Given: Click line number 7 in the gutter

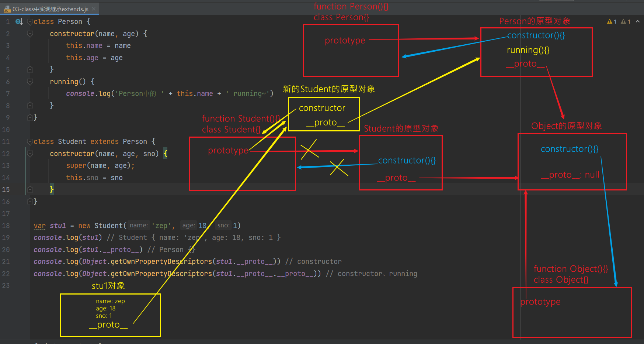Looking at the screenshot, I should click(8, 94).
